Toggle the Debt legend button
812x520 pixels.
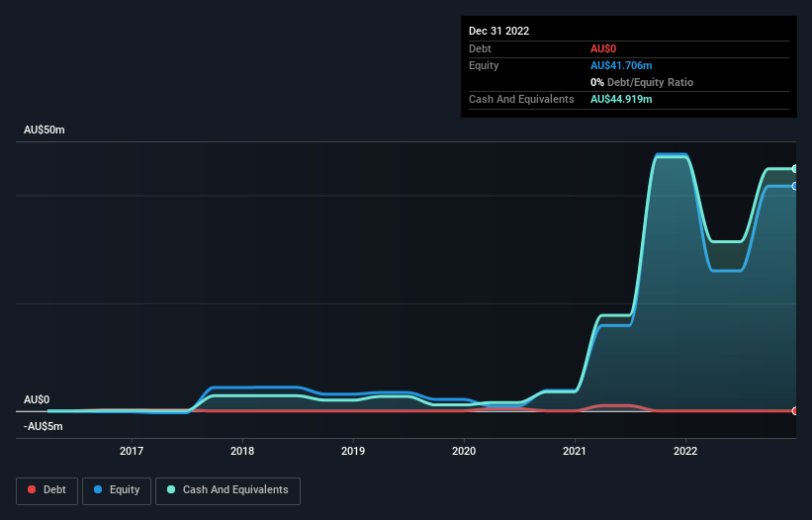47,490
